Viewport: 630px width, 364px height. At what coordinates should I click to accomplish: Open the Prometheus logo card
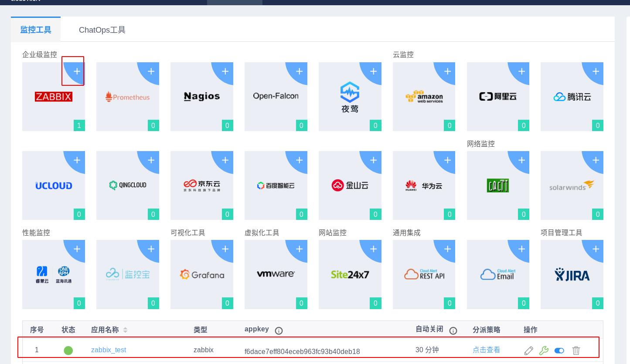[128, 97]
